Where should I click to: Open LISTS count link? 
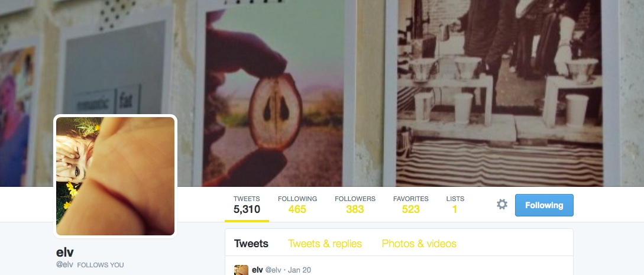click(455, 205)
